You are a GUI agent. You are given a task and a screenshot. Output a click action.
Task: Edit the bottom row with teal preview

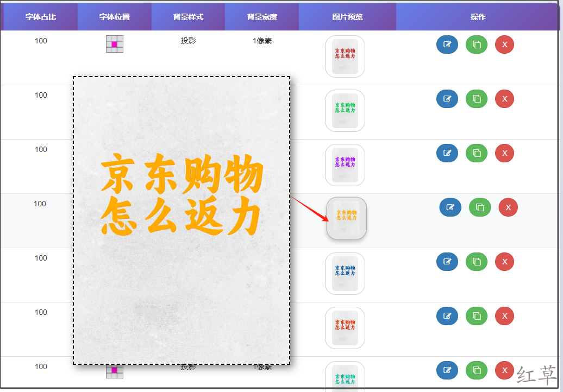[447, 370]
